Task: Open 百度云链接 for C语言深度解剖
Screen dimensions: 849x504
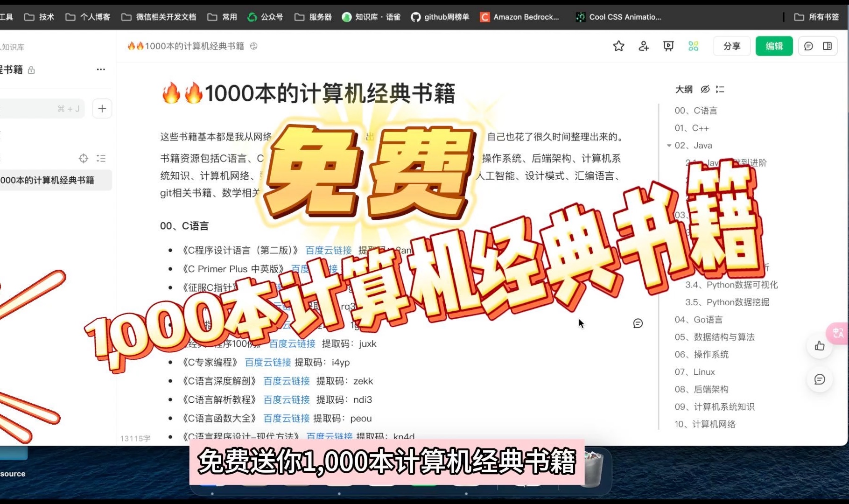Action: tap(287, 381)
